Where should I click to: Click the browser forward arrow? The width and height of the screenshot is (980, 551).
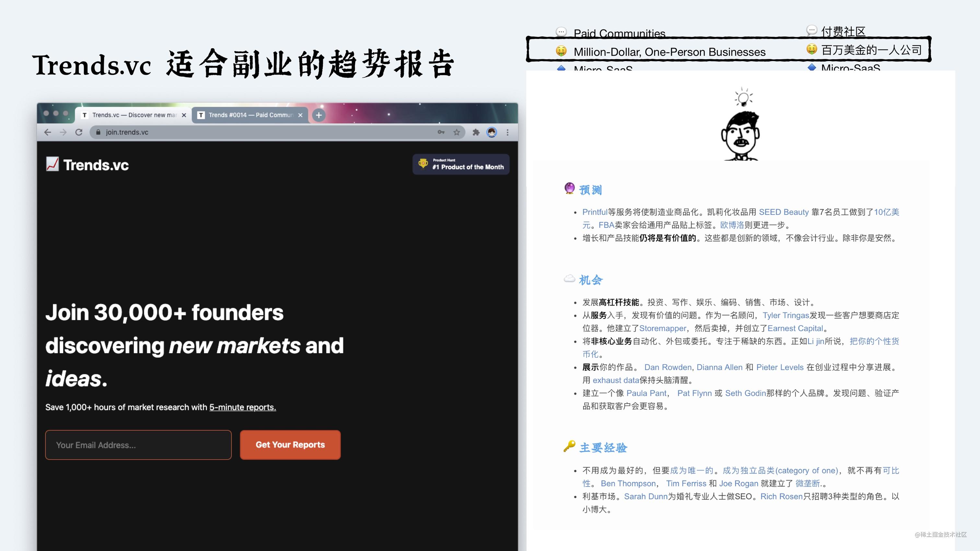pos(63,132)
